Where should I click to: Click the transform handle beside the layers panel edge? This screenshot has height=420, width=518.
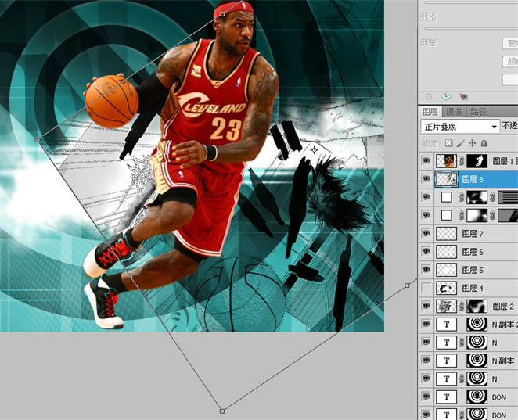408,285
